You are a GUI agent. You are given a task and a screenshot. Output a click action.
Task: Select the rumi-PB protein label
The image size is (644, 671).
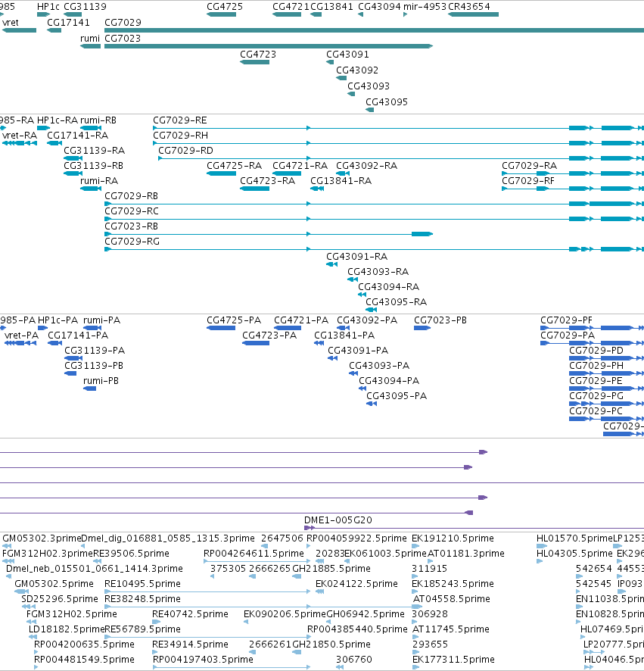coord(101,380)
